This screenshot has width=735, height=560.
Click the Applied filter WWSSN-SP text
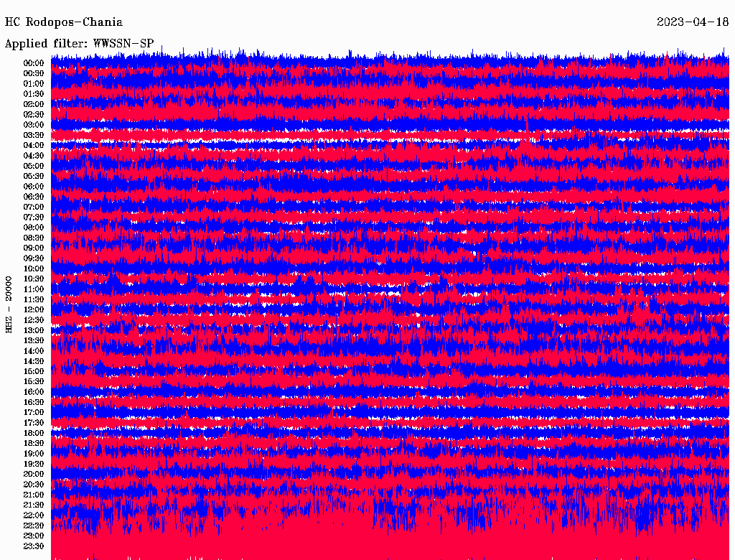tap(79, 44)
